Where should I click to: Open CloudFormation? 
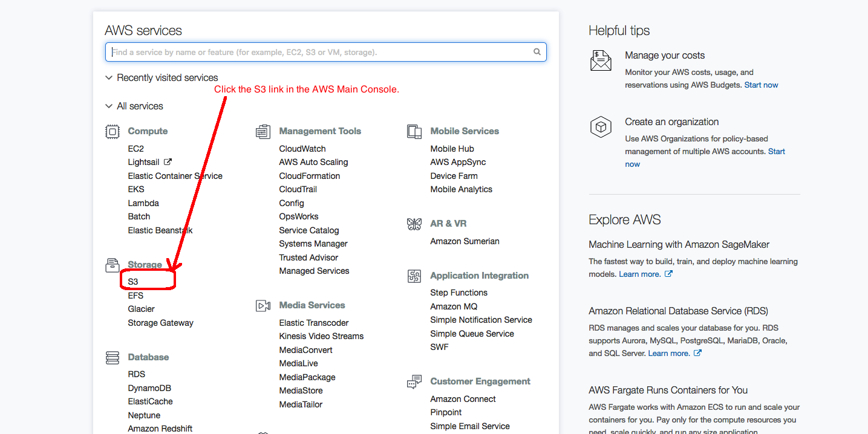[x=310, y=176]
